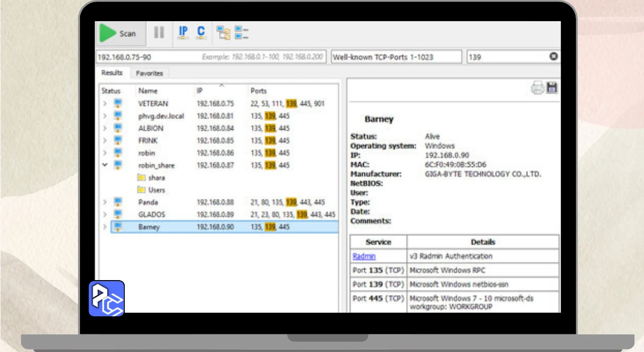The height and width of the screenshot is (352, 644).
Task: Click the collapse all list toolbar icon
Action: pyautogui.click(x=242, y=33)
